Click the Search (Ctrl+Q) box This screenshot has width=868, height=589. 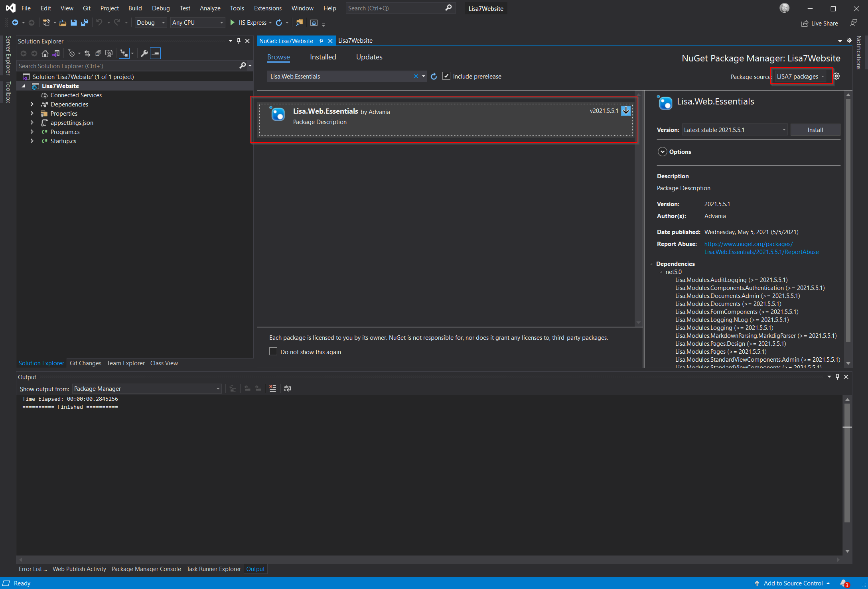click(x=400, y=8)
